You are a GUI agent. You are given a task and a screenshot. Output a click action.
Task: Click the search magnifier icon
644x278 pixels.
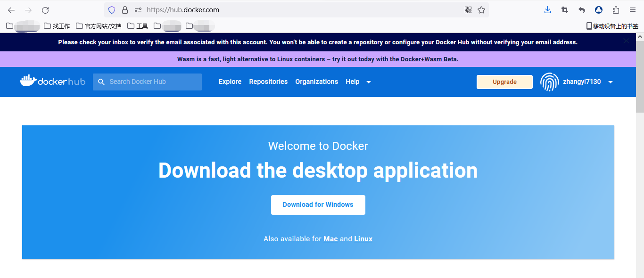[101, 82]
